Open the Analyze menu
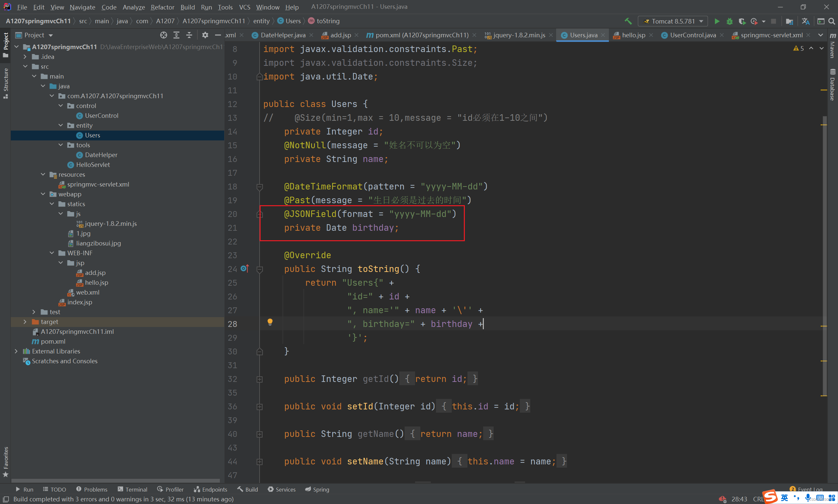Screen dimensions: 838x504 (x=134, y=7)
